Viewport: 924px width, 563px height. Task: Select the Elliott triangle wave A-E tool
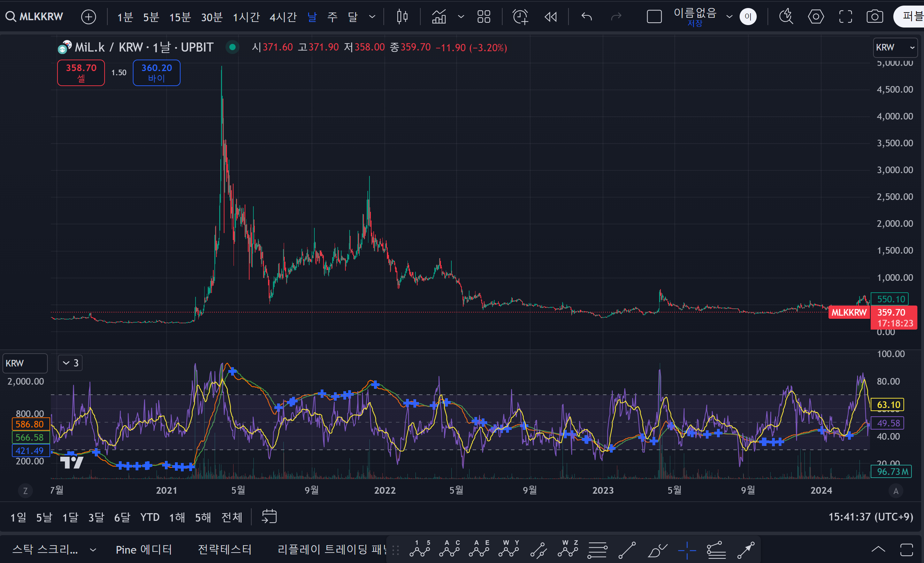pyautogui.click(x=479, y=549)
